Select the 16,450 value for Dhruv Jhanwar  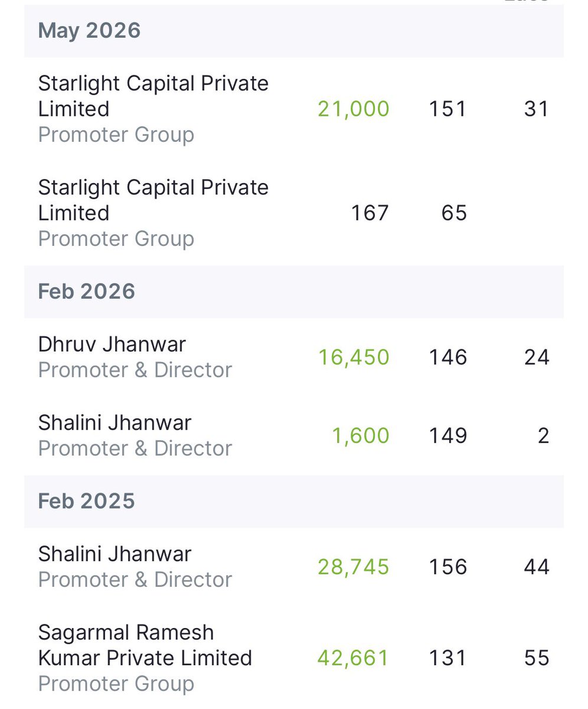tap(354, 357)
